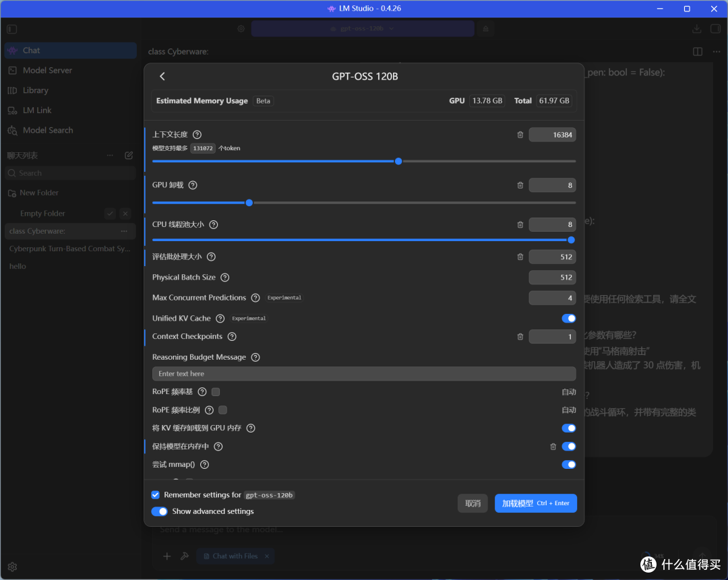
Task: Reset 评估批处理大小 with its trash icon
Action: [x=520, y=257]
